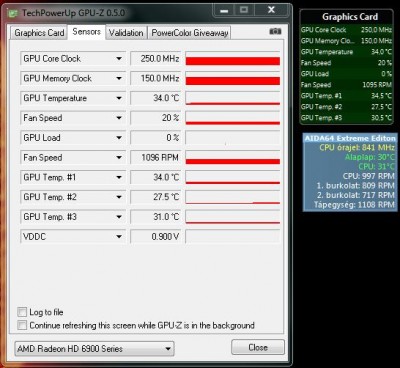This screenshot has width=400, height=368.
Task: Click the GPU-Z window X close button
Action: tap(272, 10)
